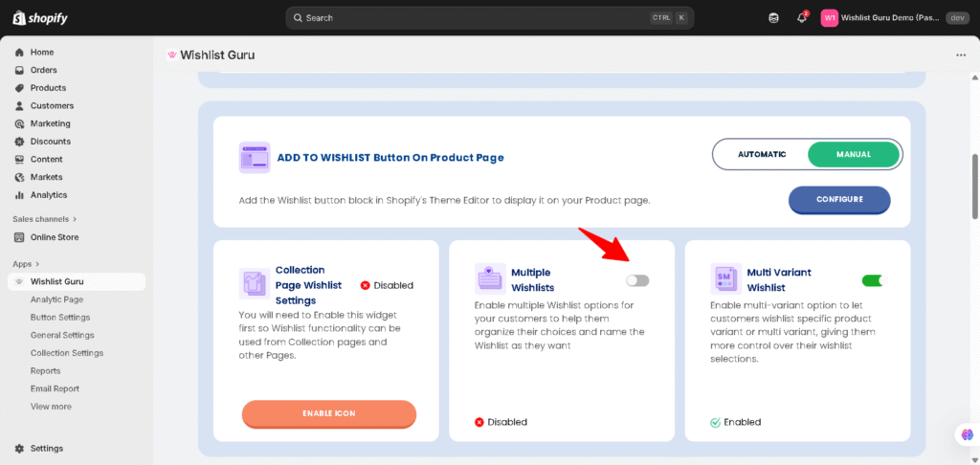Open Analytic Page submenu item
Image resolution: width=980 pixels, height=465 pixels.
click(x=56, y=299)
